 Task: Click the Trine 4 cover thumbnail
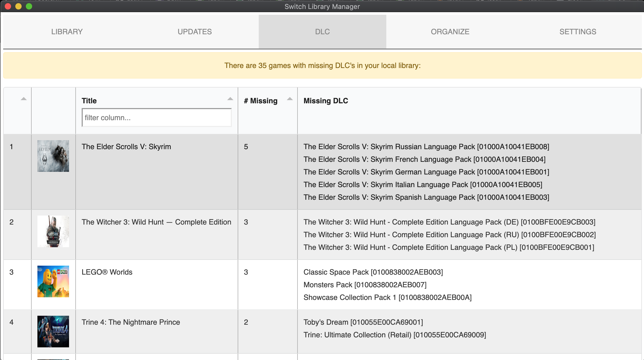coord(53,332)
